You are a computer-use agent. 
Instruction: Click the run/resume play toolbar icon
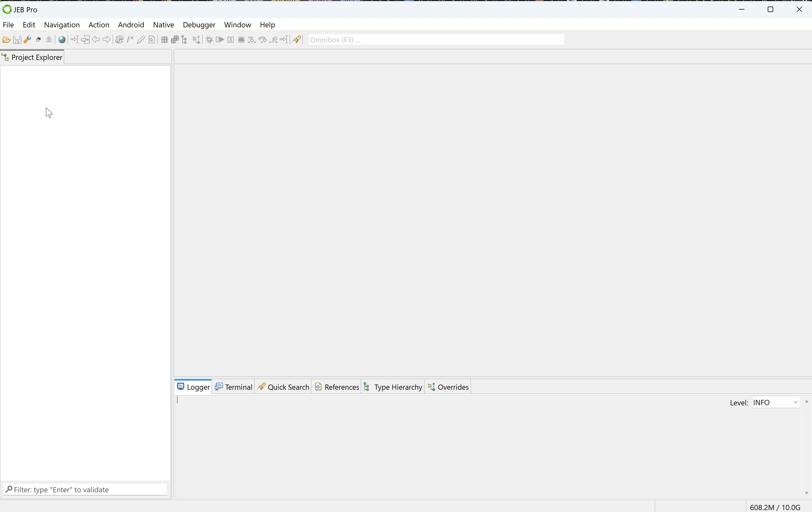point(220,40)
